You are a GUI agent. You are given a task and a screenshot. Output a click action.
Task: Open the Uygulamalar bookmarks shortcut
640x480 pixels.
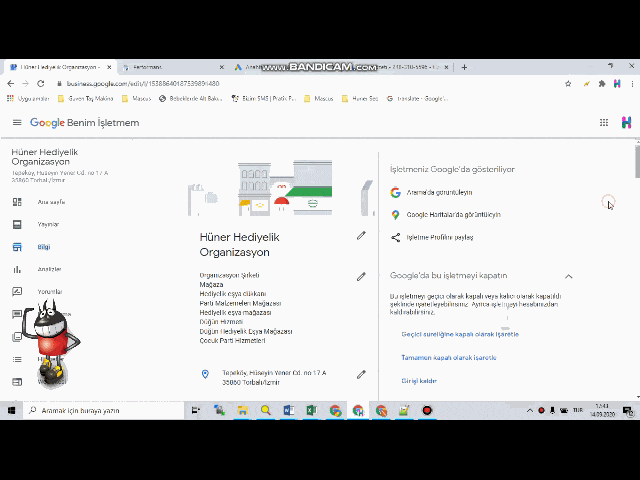(28, 99)
